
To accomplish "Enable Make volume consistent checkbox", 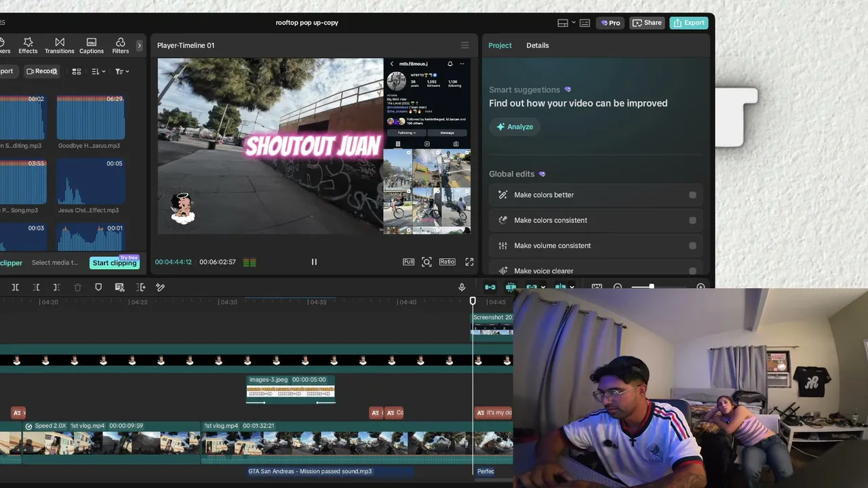I will (692, 246).
